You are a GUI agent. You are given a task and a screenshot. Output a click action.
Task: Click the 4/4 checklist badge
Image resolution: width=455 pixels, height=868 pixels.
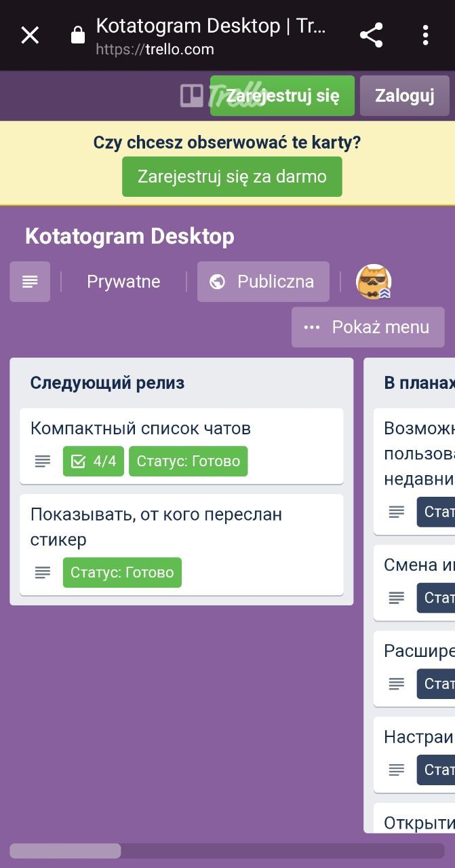click(x=94, y=461)
